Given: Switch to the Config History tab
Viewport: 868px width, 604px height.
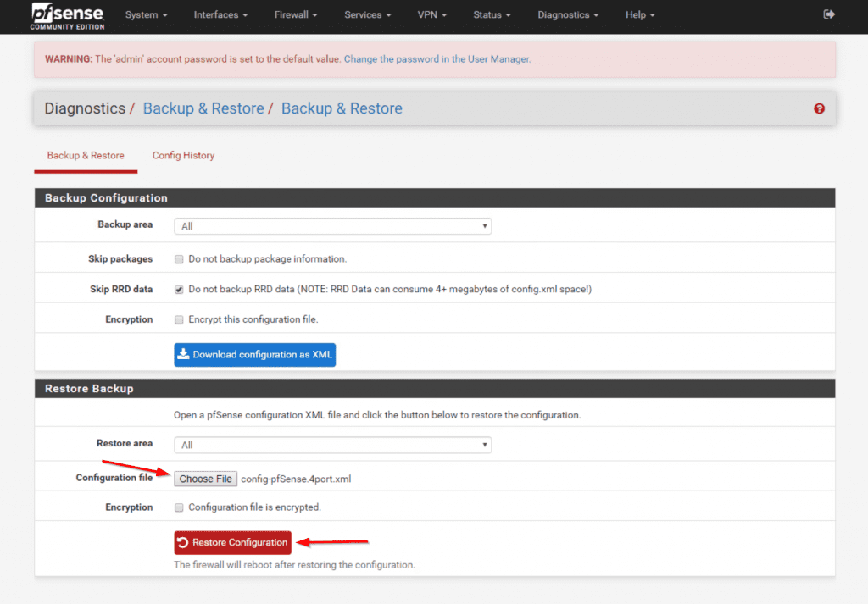Looking at the screenshot, I should point(183,155).
